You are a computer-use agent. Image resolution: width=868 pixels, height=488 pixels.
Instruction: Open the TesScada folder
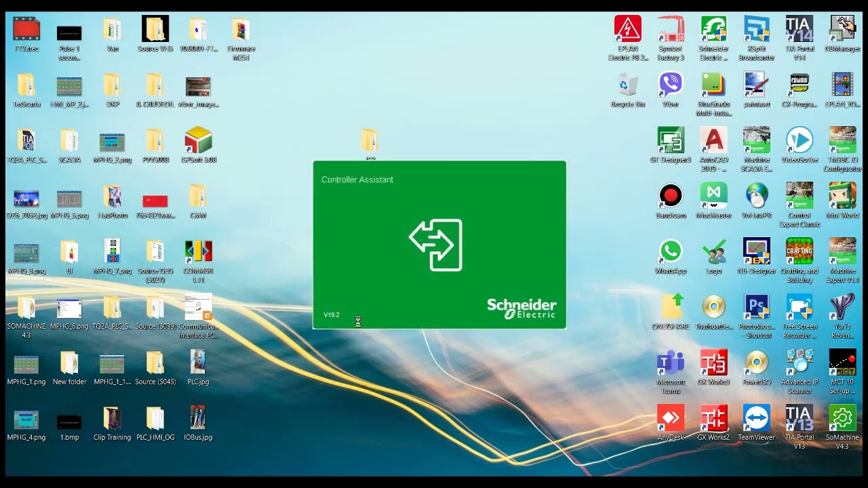(x=26, y=85)
